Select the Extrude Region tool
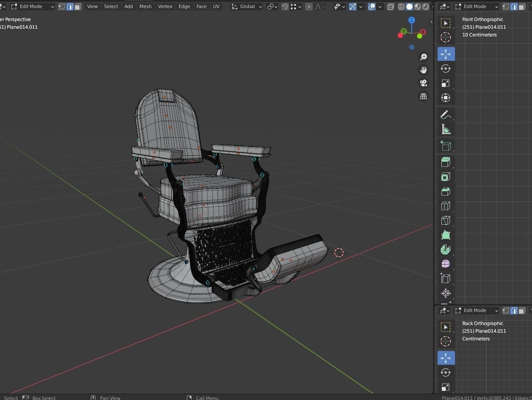This screenshot has height=400, width=532. (x=446, y=162)
